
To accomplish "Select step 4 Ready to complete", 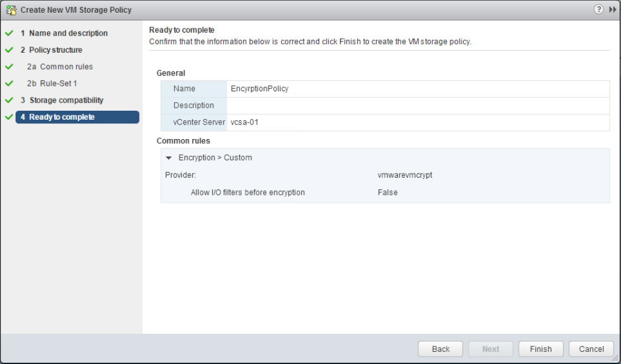I will pos(77,117).
